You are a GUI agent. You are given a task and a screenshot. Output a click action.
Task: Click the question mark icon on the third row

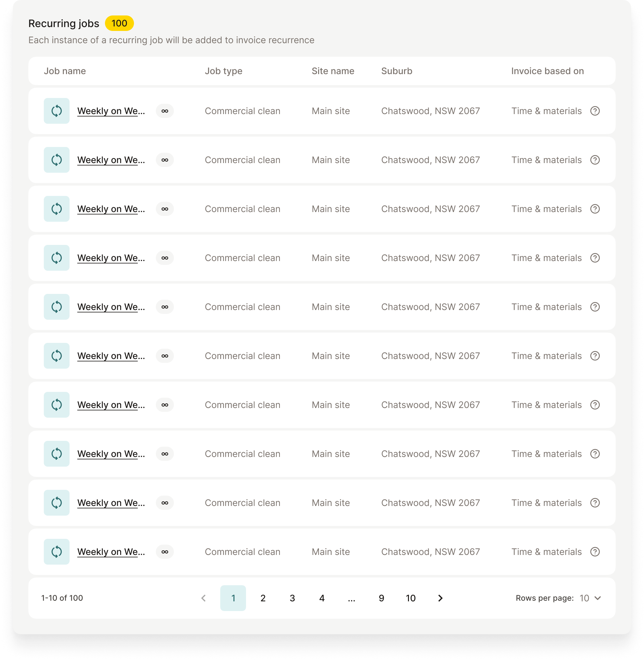[x=595, y=209]
